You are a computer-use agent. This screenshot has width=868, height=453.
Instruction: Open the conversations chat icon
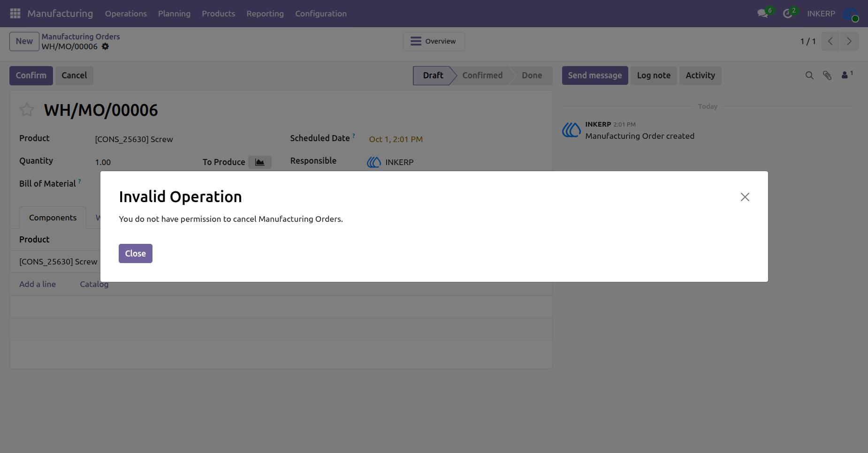pyautogui.click(x=762, y=14)
